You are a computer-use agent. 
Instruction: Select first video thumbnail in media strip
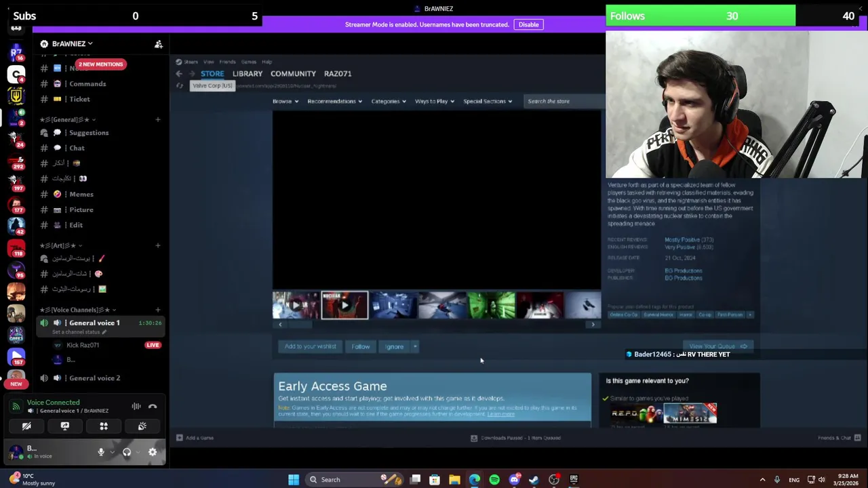coord(296,306)
